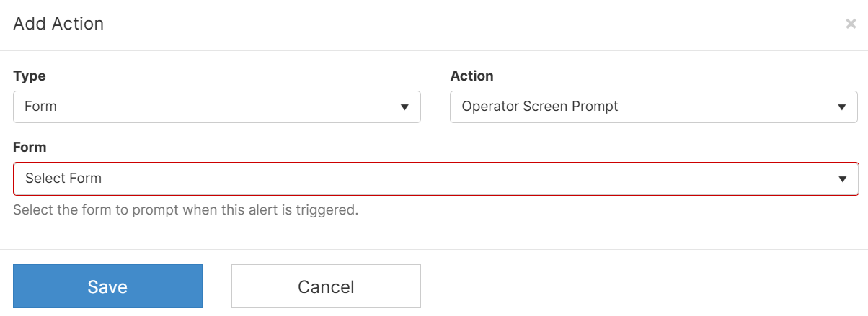The image size is (868, 316).
Task: Expand the Select Form dropdown
Action: coord(436,179)
